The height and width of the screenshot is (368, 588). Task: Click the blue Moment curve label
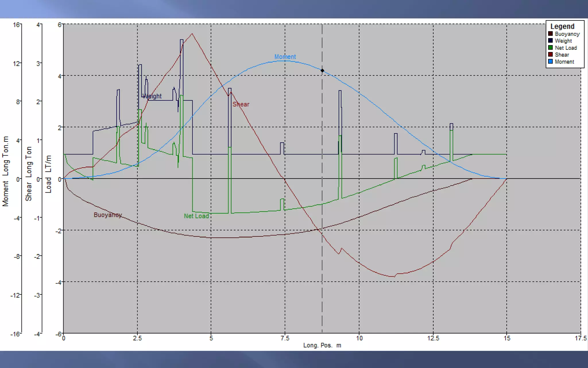[285, 57]
